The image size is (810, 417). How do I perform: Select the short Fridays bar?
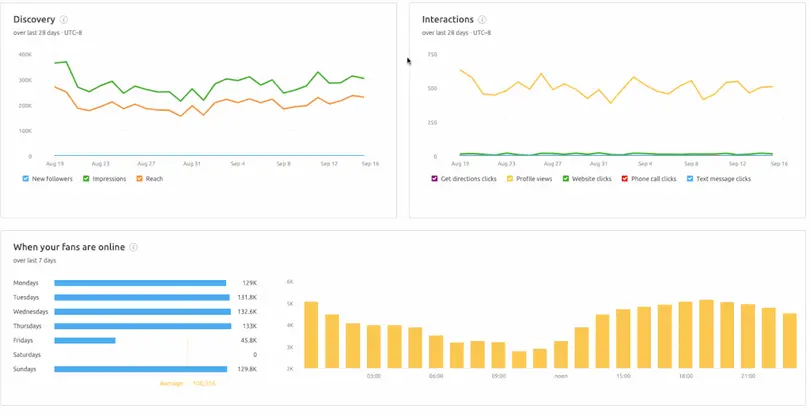[x=84, y=340]
